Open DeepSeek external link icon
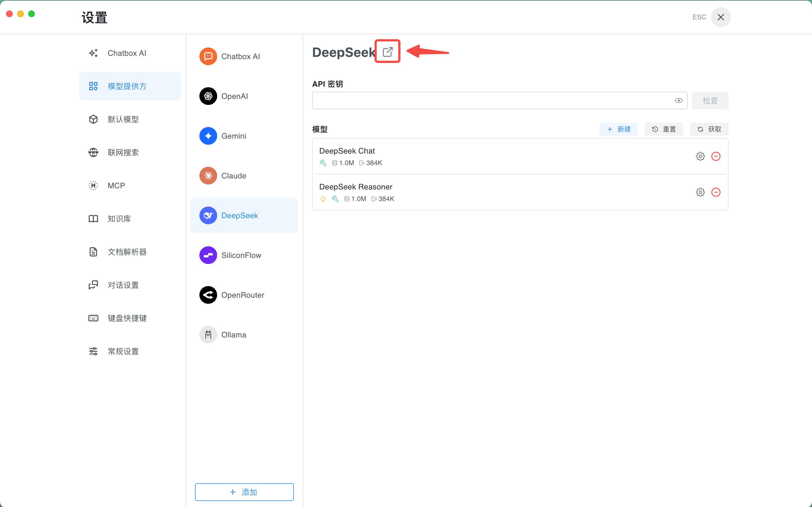The height and width of the screenshot is (507, 812). [x=387, y=52]
